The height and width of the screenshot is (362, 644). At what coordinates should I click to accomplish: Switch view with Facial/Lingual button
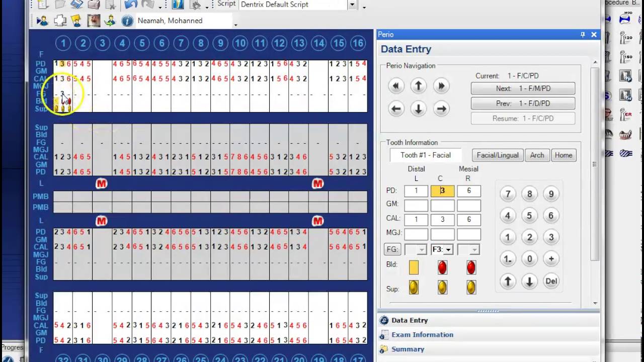coord(498,155)
